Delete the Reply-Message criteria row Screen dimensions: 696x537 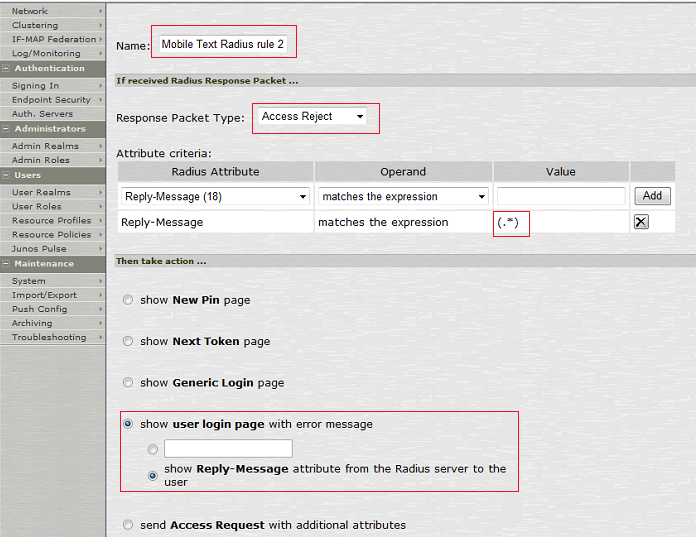641,222
